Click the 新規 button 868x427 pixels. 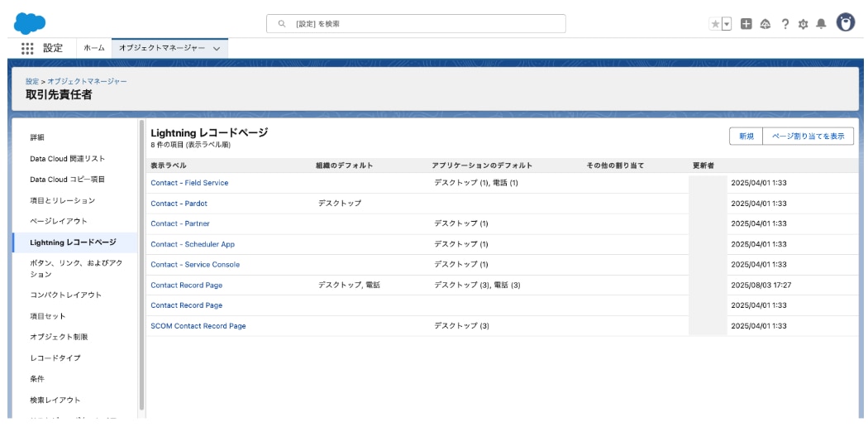(746, 137)
